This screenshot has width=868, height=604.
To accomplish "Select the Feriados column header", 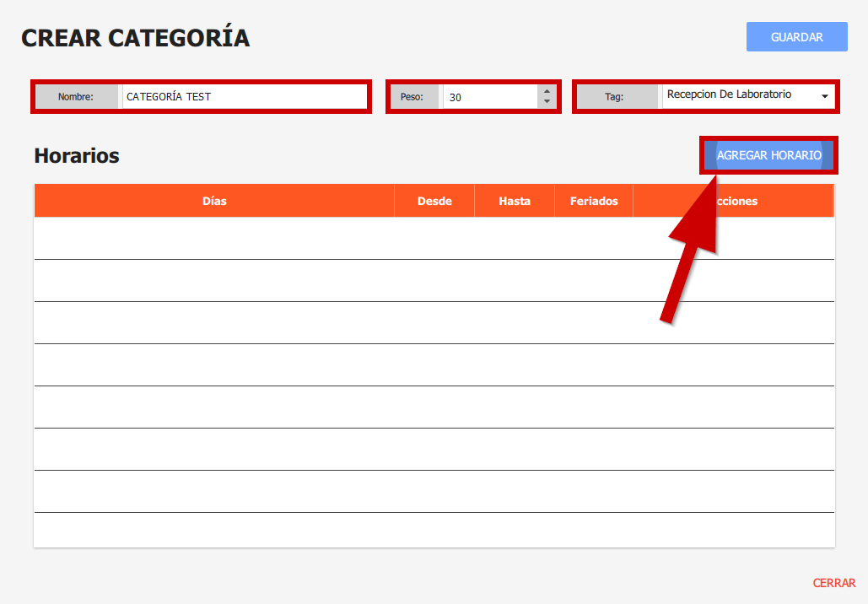I will 594,201.
